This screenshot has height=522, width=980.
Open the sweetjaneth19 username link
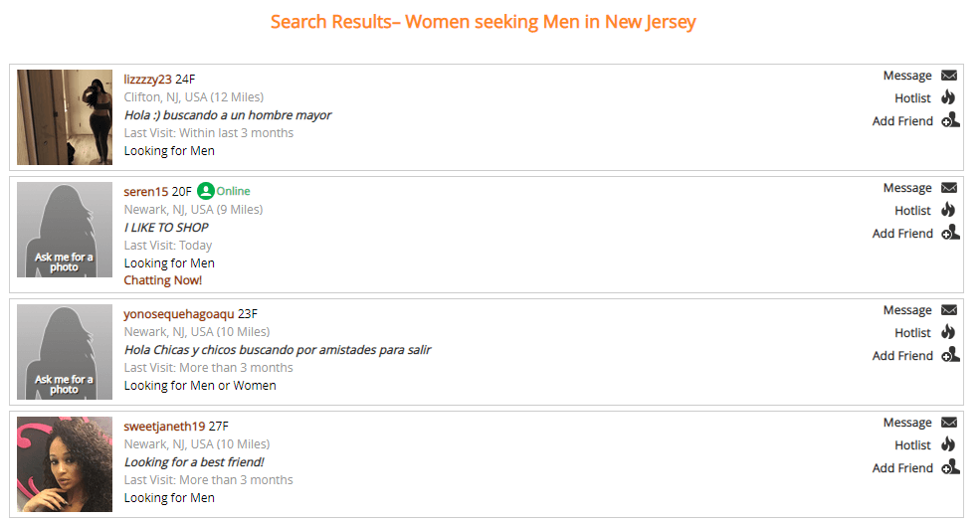pos(164,427)
